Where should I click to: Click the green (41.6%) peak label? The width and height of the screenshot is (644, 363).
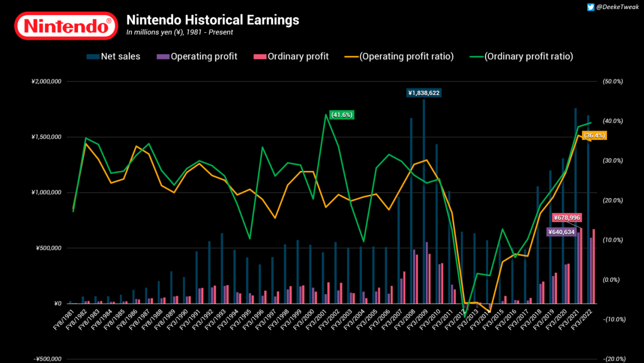[x=341, y=115]
